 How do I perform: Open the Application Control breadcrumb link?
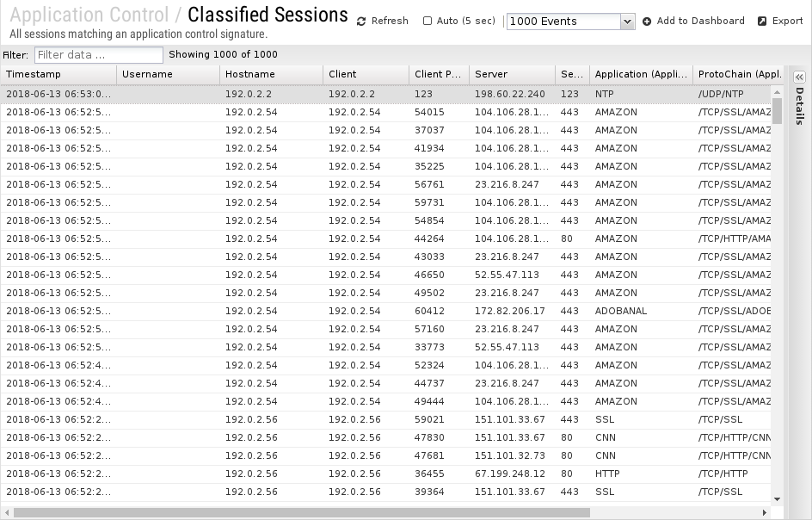pyautogui.click(x=89, y=15)
